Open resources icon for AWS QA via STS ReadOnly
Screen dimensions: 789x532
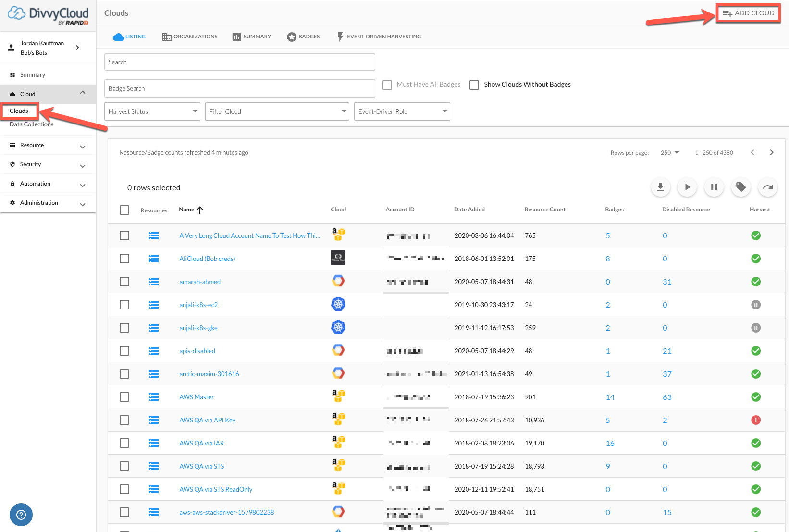pyautogui.click(x=154, y=489)
